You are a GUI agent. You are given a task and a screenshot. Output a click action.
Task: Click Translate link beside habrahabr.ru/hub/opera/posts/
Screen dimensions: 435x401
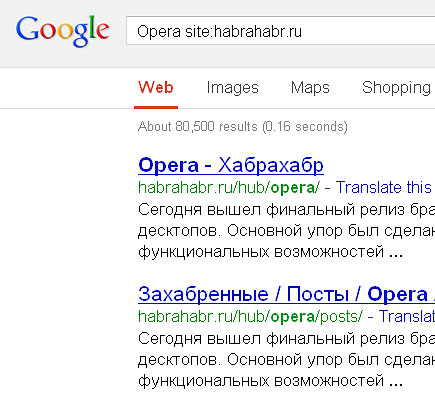(x=407, y=316)
